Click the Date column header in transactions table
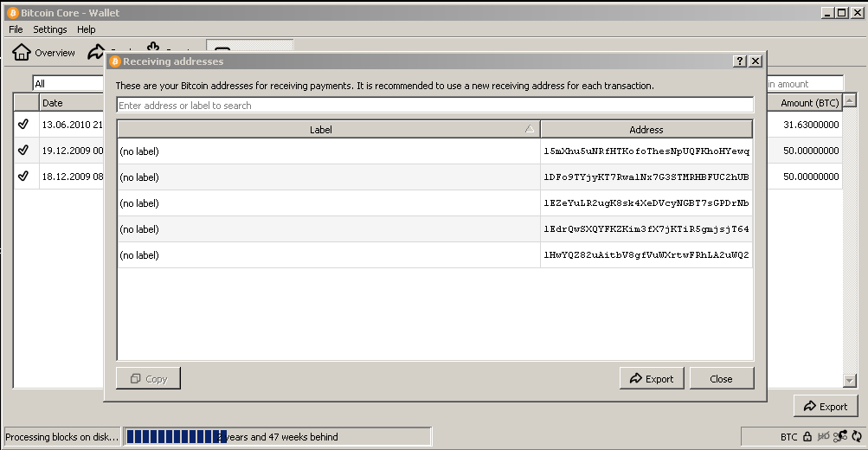This screenshot has width=868, height=450. [x=72, y=103]
